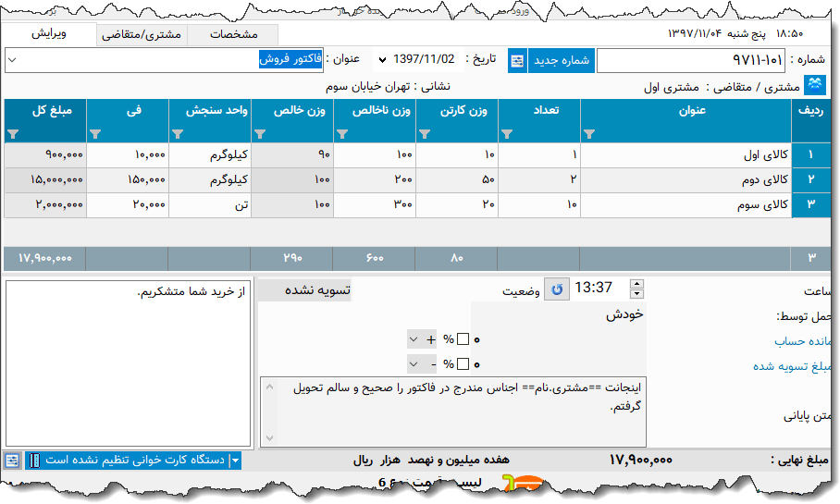Click refresh icon beside time 13:37
This screenshot has height=504, width=840.
[x=557, y=289]
